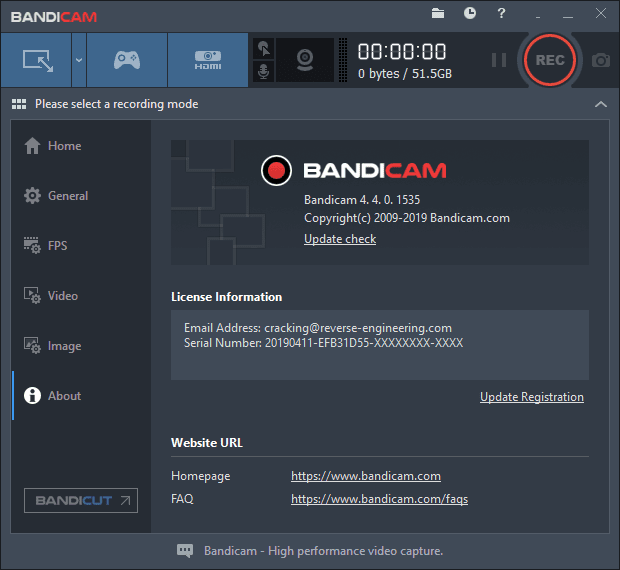Open the bandicam.com homepage link
Screen dimensions: 620x570
click(x=366, y=476)
